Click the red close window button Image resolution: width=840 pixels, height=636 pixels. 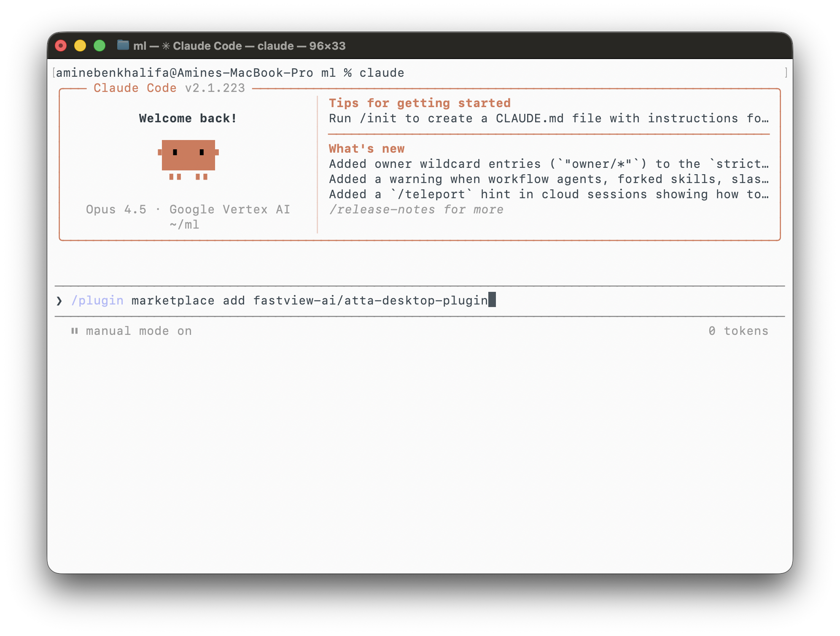61,46
